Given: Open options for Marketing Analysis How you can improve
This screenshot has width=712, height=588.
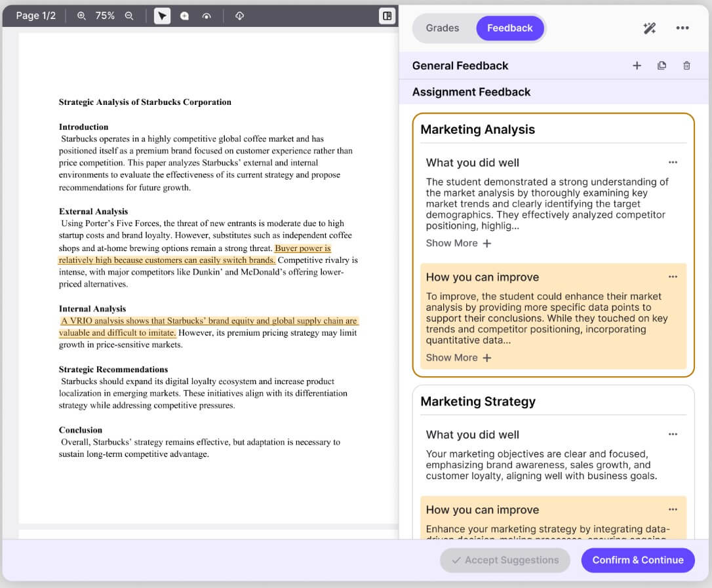Looking at the screenshot, I should click(x=673, y=277).
